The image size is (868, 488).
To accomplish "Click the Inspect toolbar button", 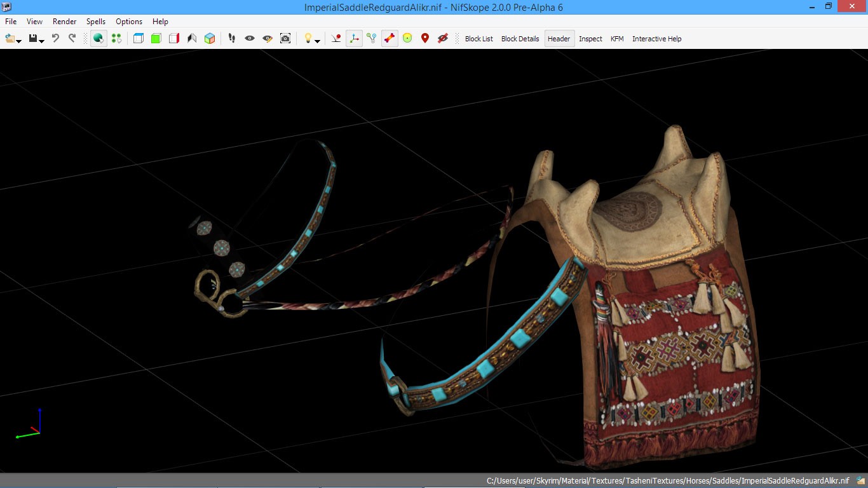I will pos(590,39).
